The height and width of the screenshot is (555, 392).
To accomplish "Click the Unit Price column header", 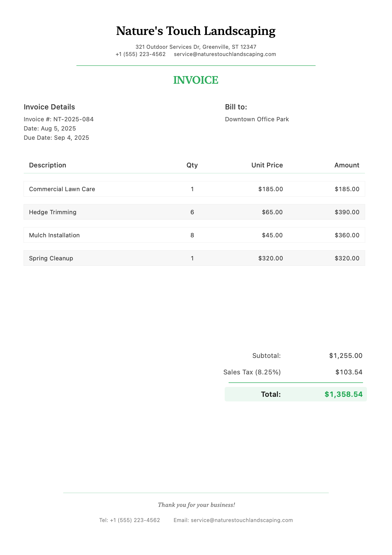I will tap(267, 165).
